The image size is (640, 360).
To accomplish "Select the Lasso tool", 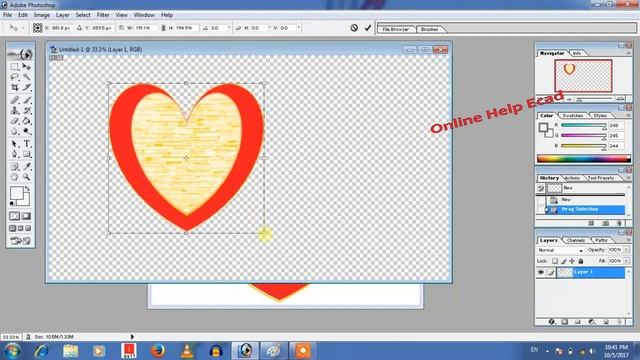I will (15, 77).
